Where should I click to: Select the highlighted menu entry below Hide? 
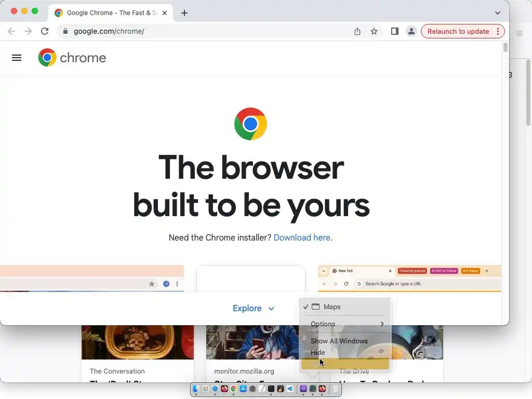click(x=345, y=364)
